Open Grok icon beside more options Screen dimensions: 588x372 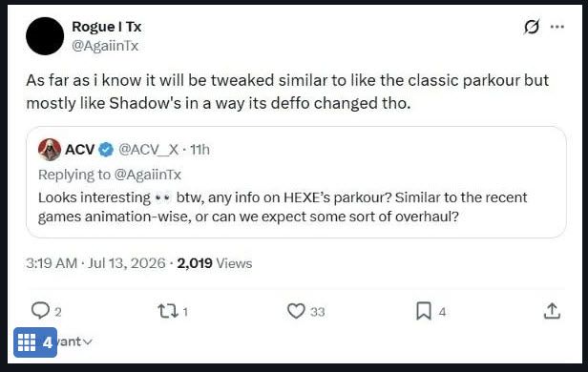(x=532, y=27)
